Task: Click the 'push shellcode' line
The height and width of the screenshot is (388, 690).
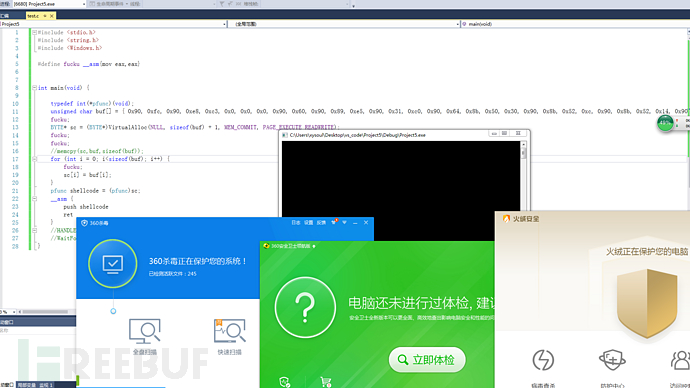Action: (86, 206)
